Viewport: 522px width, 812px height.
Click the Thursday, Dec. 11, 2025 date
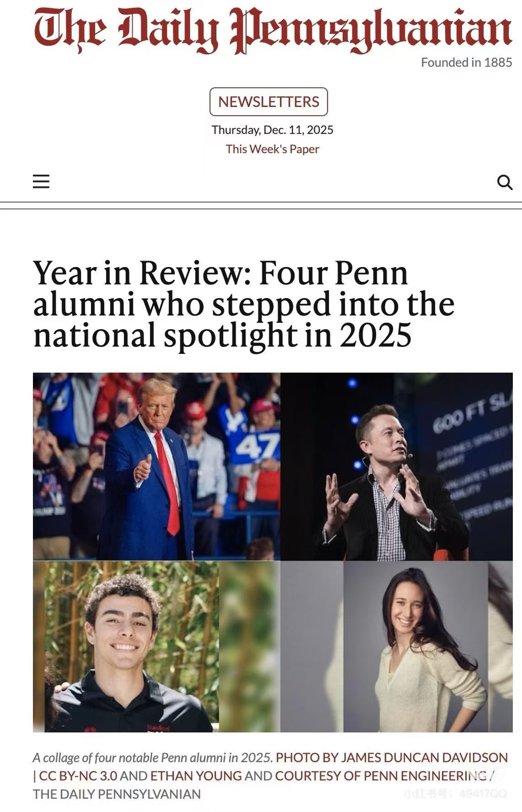pos(272,130)
